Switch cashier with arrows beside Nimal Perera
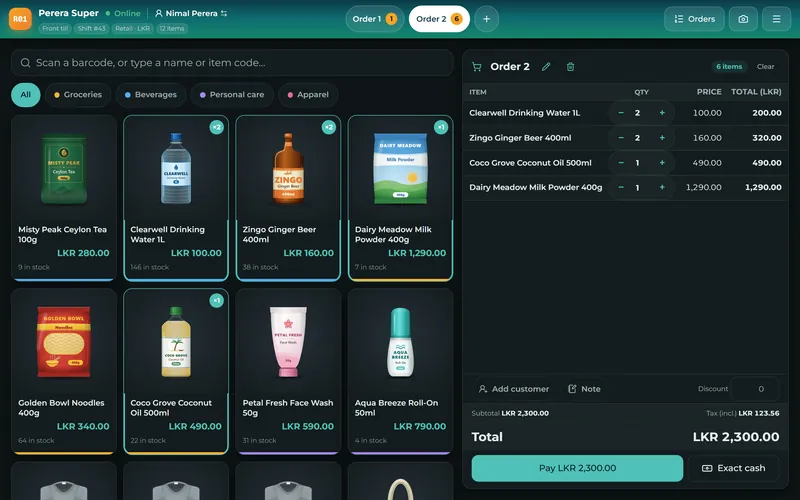This screenshot has height=500, width=800. point(224,13)
